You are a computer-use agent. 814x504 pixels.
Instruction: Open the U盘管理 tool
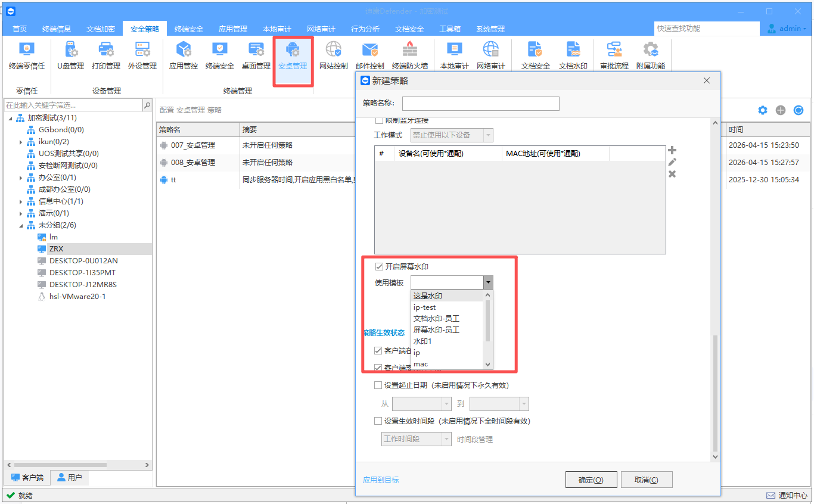click(x=70, y=55)
